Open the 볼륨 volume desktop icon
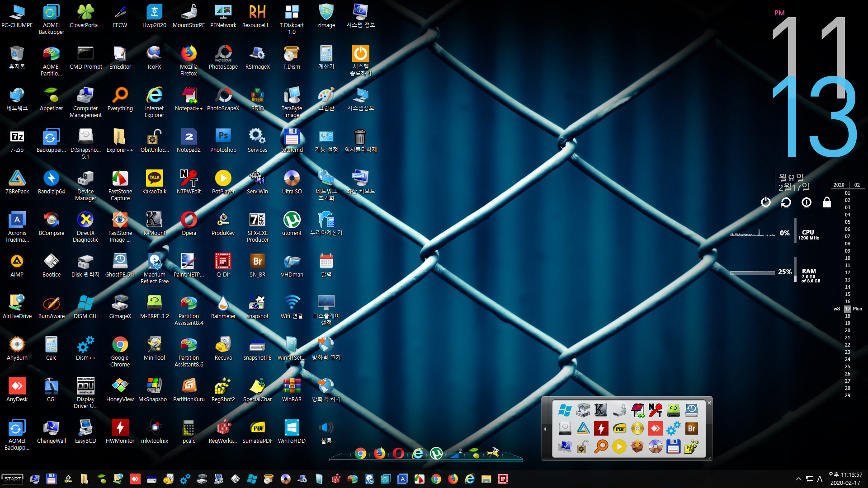868x488 pixels. click(x=326, y=432)
